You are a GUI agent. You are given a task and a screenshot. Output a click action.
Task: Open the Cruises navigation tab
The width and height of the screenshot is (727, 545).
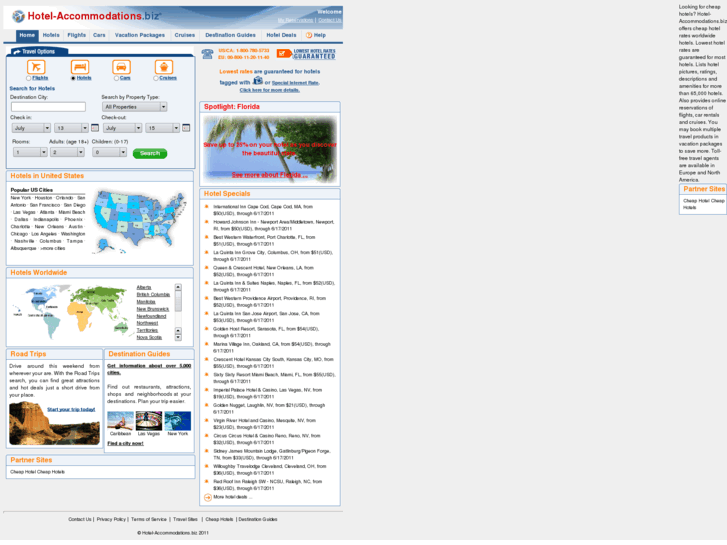pos(185,35)
